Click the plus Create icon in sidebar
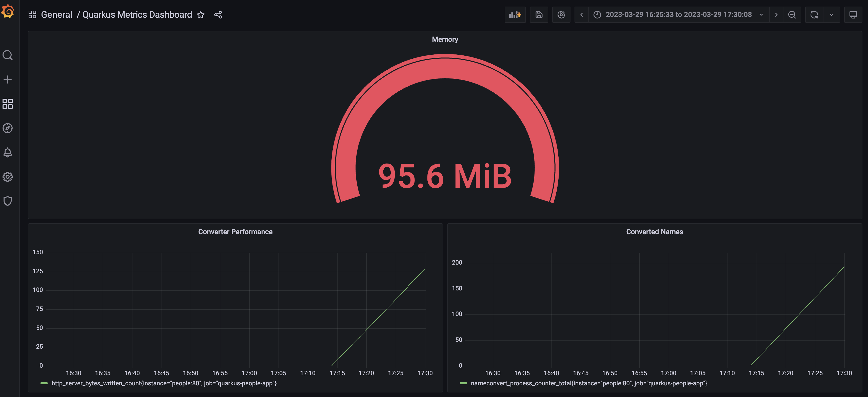 pos(7,80)
